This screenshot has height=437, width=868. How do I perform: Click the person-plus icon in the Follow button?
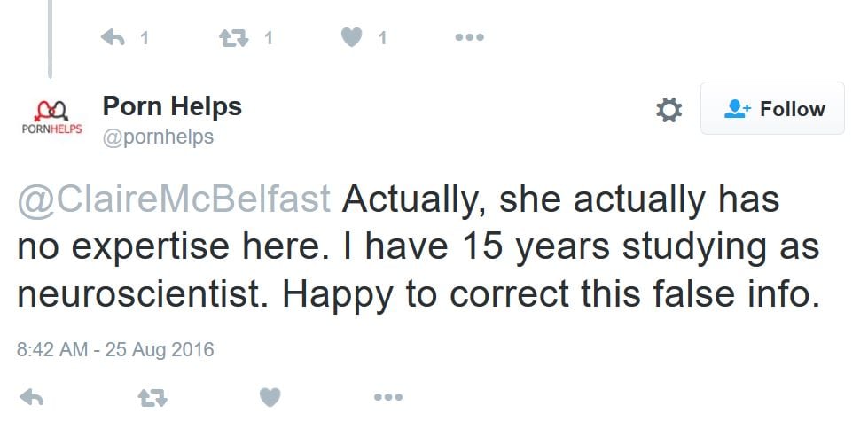[737, 109]
